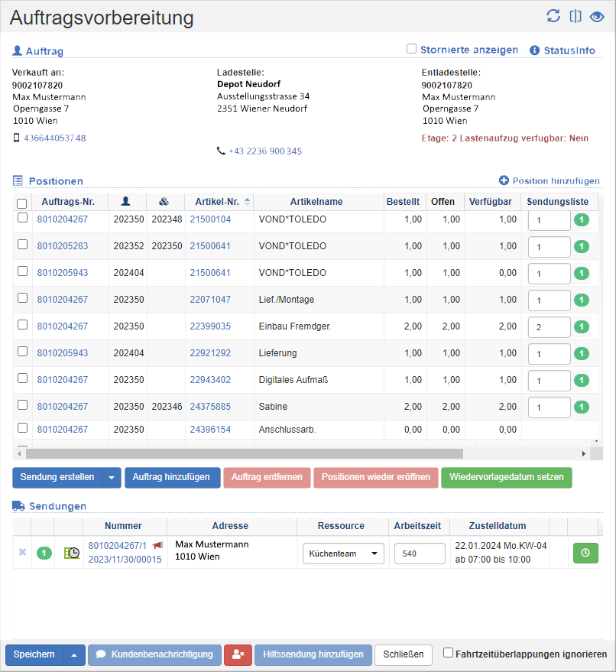616x672 pixels.
Task: Check the row with article 21500104
Action: [22, 219]
